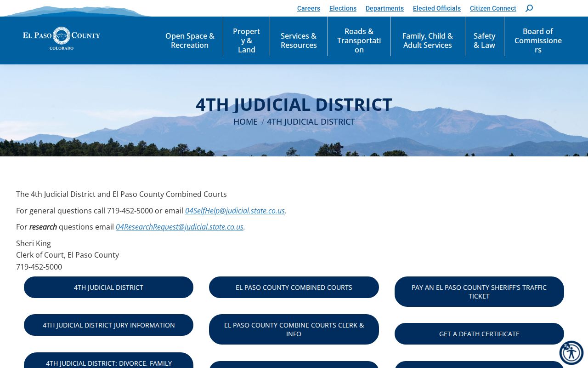Screen dimensions: 588x368
Task: Open Board of Commissioners menu
Action: tap(538, 40)
